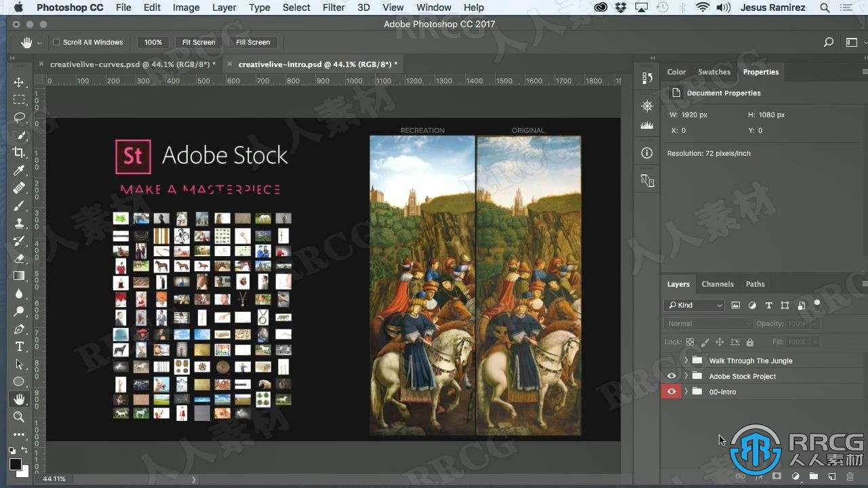This screenshot has width=868, height=488.
Task: Select the Lasso tool
Action: [x=19, y=117]
